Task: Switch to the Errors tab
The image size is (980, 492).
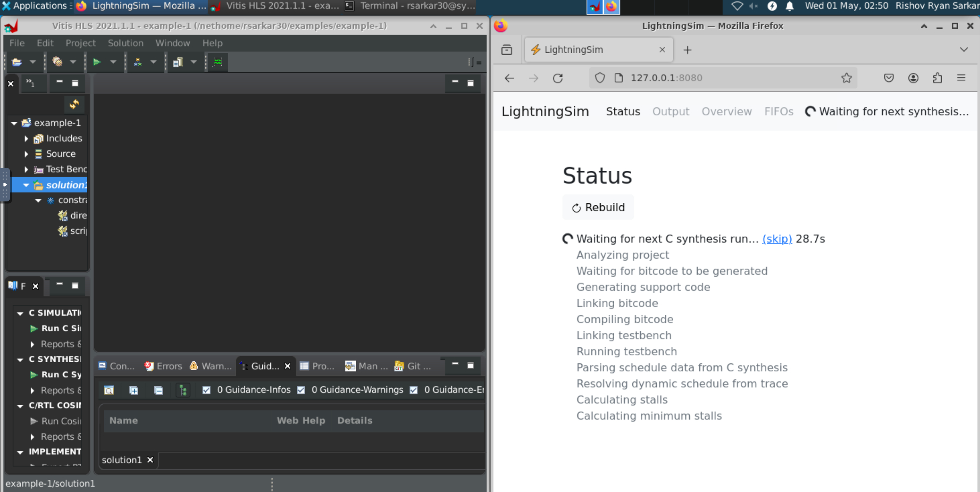Action: tap(163, 366)
